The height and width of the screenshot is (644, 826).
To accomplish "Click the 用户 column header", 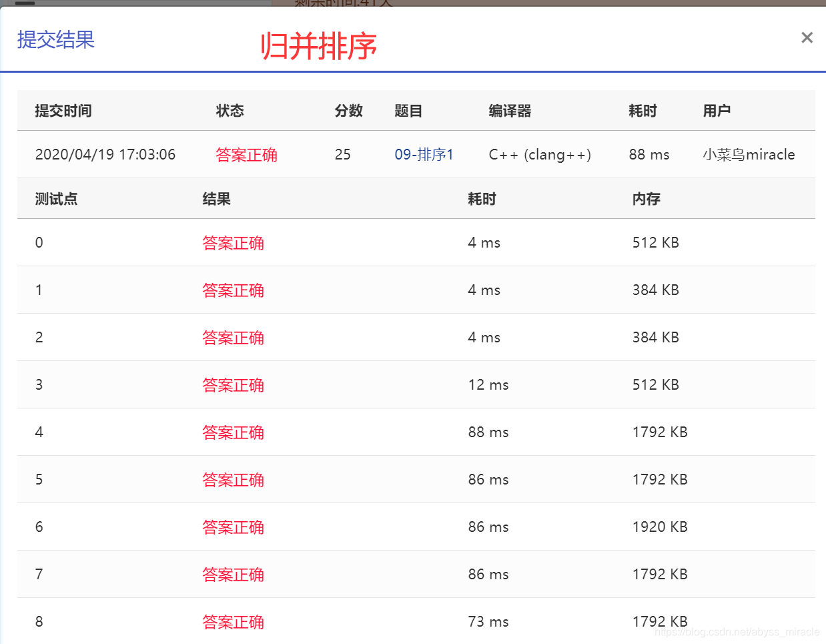I will pos(717,111).
